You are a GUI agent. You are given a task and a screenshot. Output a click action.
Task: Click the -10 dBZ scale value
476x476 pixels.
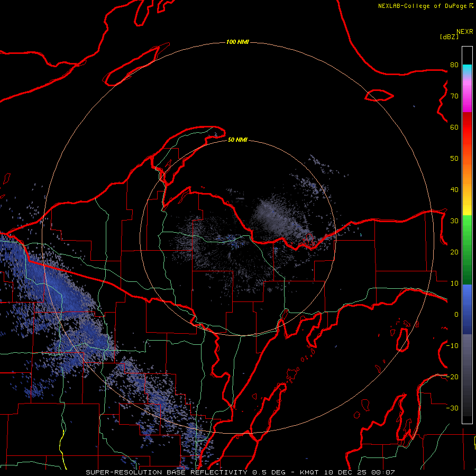452,346
